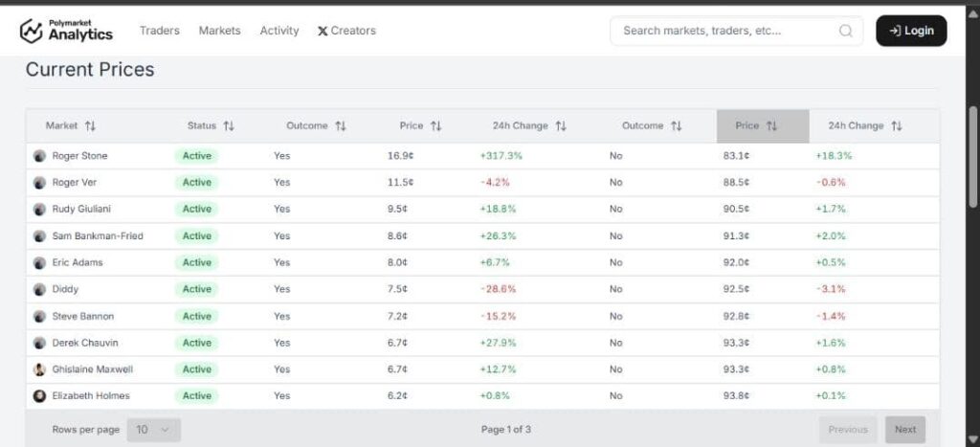Sort by Status column arrows
980x447 pixels.
pyautogui.click(x=229, y=125)
